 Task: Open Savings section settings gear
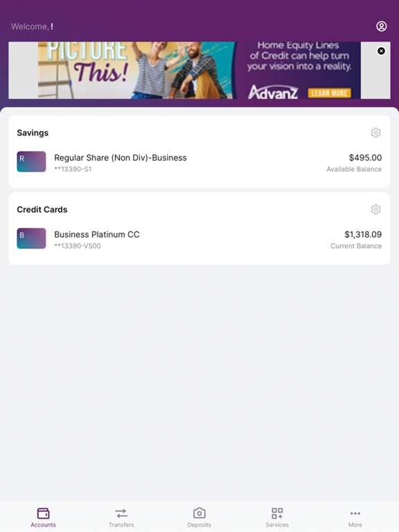pos(375,133)
